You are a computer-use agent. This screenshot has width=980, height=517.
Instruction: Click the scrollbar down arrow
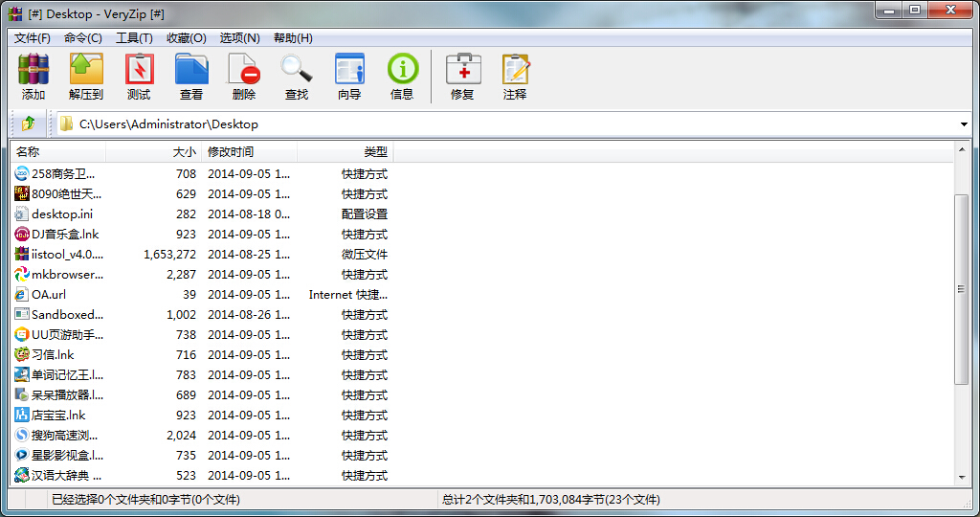point(962,479)
